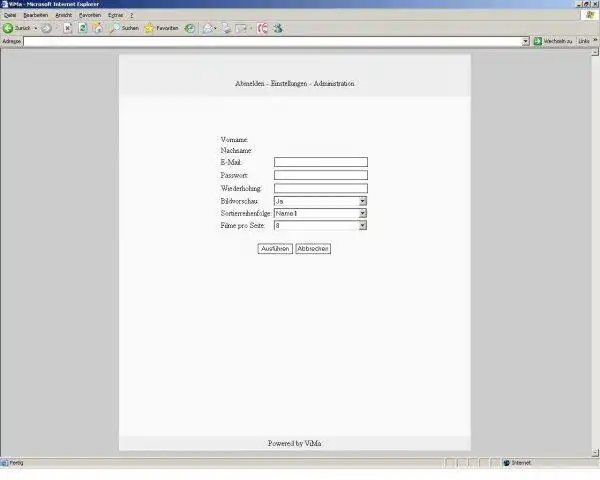Open the Favoriten menu in menu bar
This screenshot has width=600, height=480.
pos(90,15)
